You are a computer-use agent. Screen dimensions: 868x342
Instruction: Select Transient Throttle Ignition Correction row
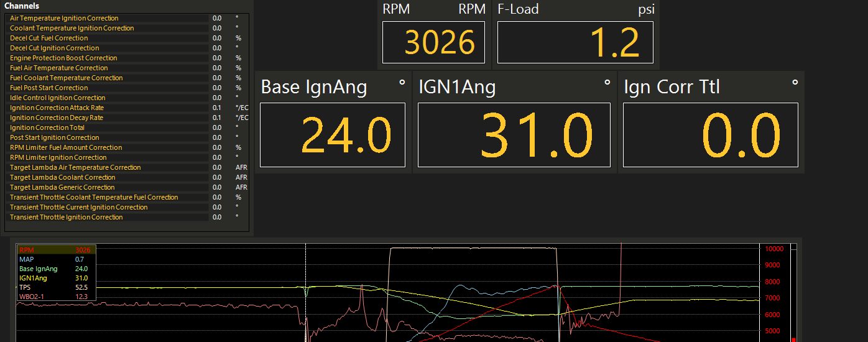click(x=127, y=217)
